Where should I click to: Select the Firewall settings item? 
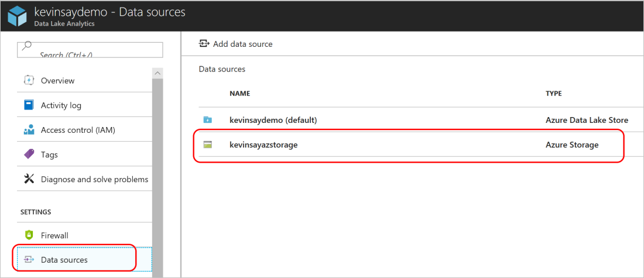[x=54, y=235]
